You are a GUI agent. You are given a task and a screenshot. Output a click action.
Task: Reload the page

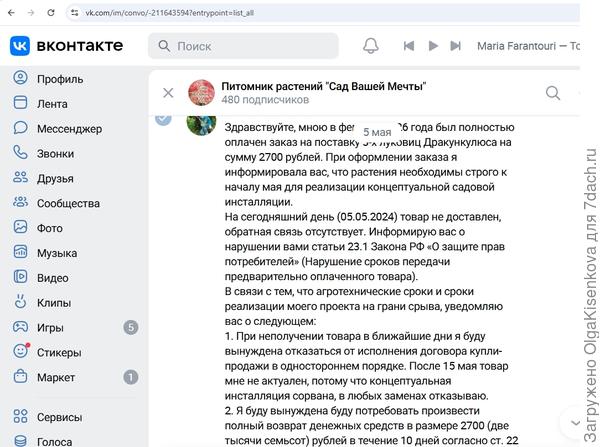51,13
